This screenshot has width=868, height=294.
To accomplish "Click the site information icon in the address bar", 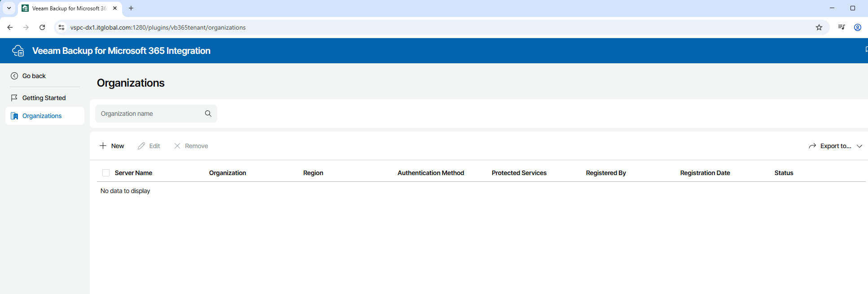I will pyautogui.click(x=61, y=27).
